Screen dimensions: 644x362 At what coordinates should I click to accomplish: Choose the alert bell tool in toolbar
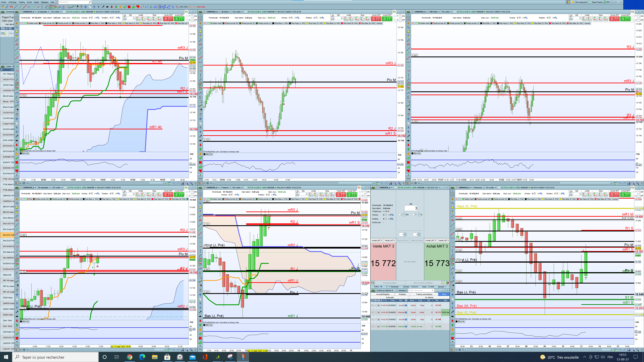2,7
